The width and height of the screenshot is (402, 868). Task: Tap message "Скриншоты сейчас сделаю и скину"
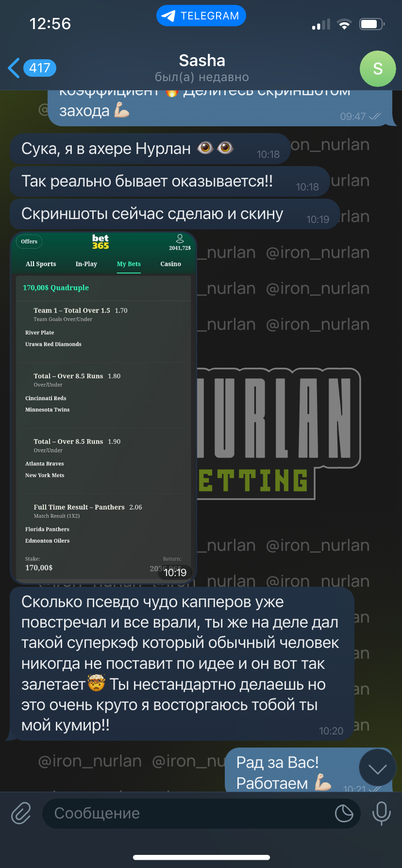174,214
